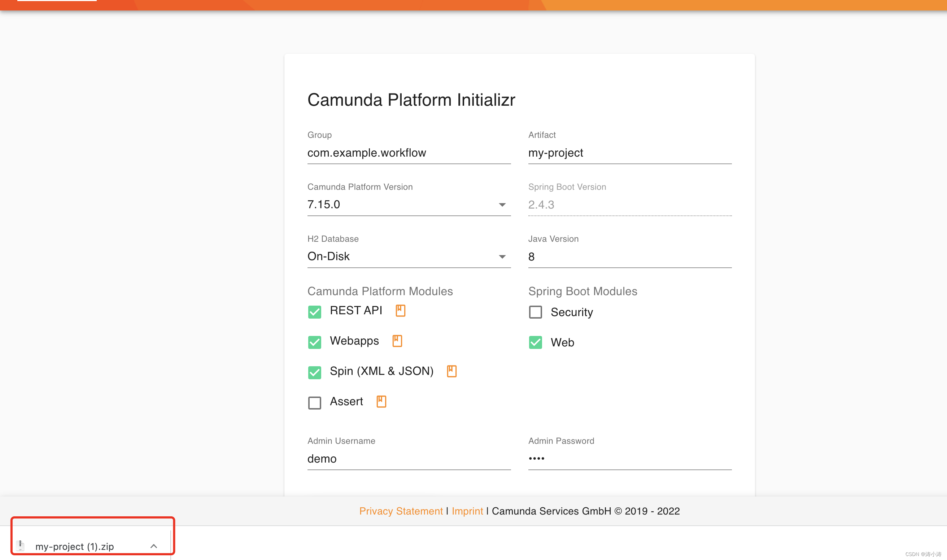The height and width of the screenshot is (560, 947).
Task: Click the Admin Password field
Action: click(630, 459)
